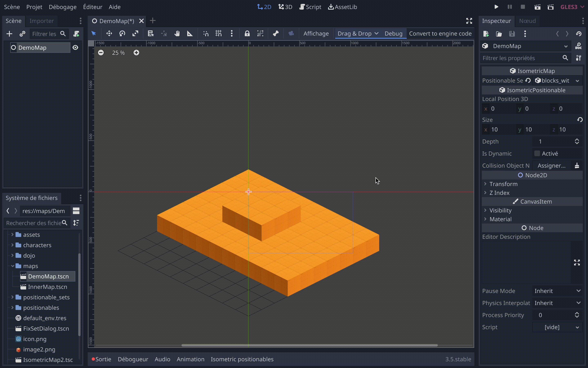Open Drag & Drop mode dropdown
This screenshot has height=368, width=588.
click(x=358, y=34)
